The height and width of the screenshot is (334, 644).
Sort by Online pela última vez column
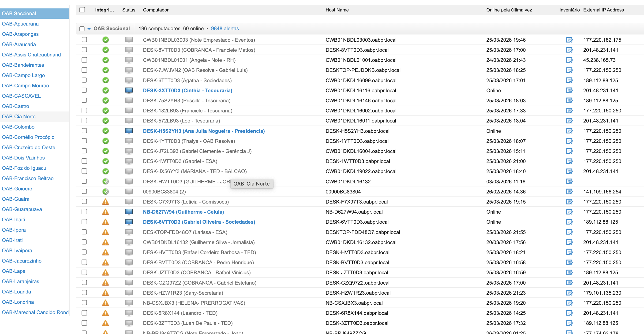[509, 10]
